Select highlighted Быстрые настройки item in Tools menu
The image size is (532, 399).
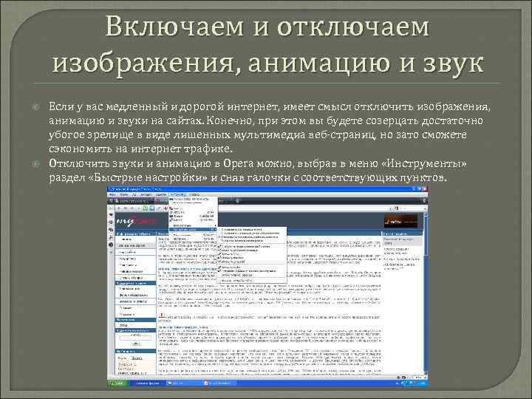pyautogui.click(x=193, y=230)
